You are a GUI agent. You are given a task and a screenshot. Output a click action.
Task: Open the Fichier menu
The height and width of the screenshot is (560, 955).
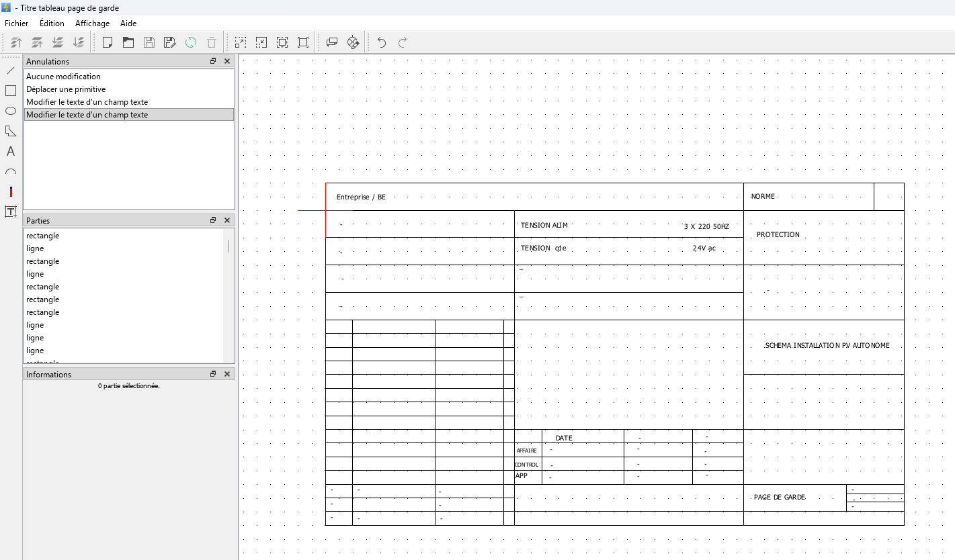click(16, 24)
